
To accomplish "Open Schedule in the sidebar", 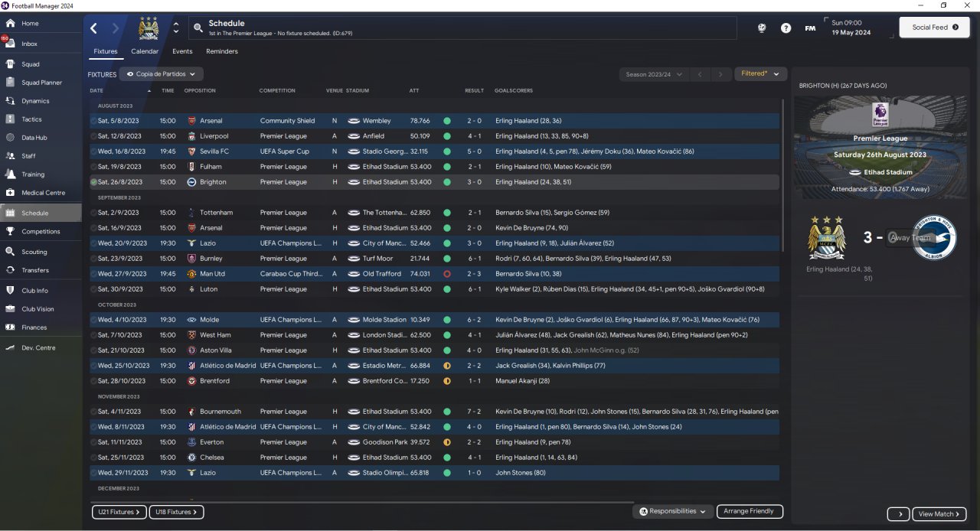I will pyautogui.click(x=41, y=213).
